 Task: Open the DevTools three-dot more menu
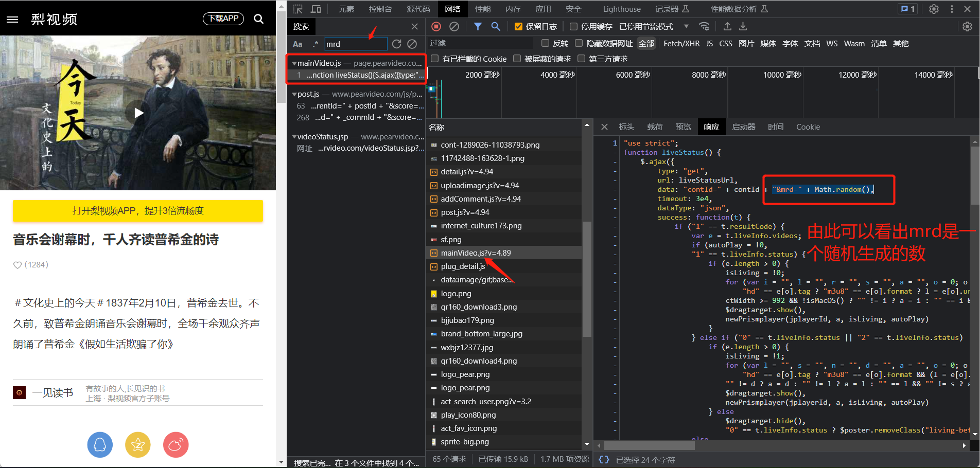click(952, 9)
